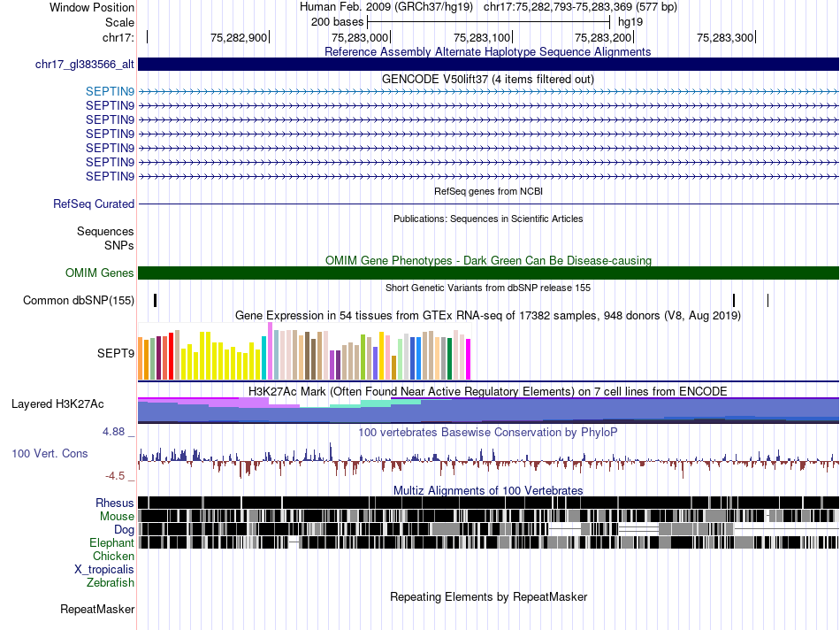Open the Layered H3K27Ac track label
The image size is (840, 630).
57,404
